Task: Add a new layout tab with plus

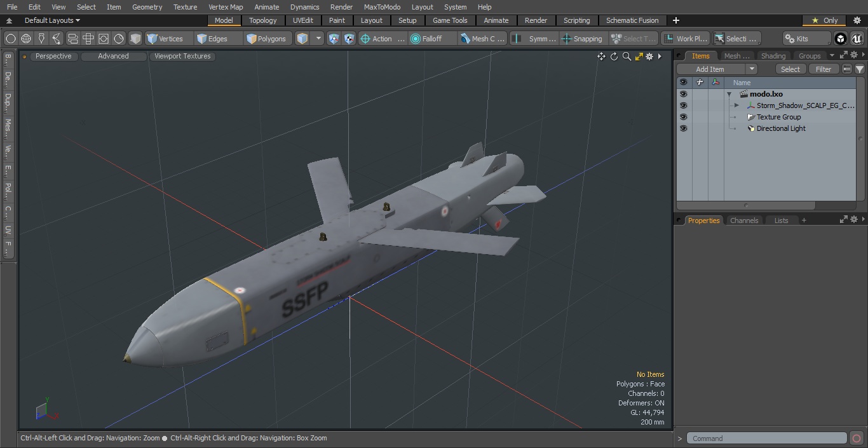Action: coord(675,20)
